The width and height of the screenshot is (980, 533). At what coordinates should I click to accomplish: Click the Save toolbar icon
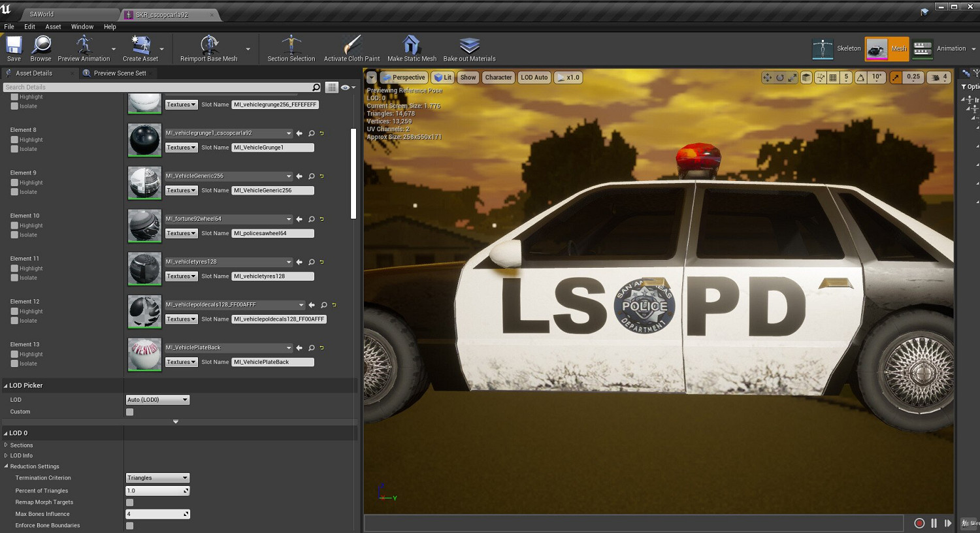[14, 46]
